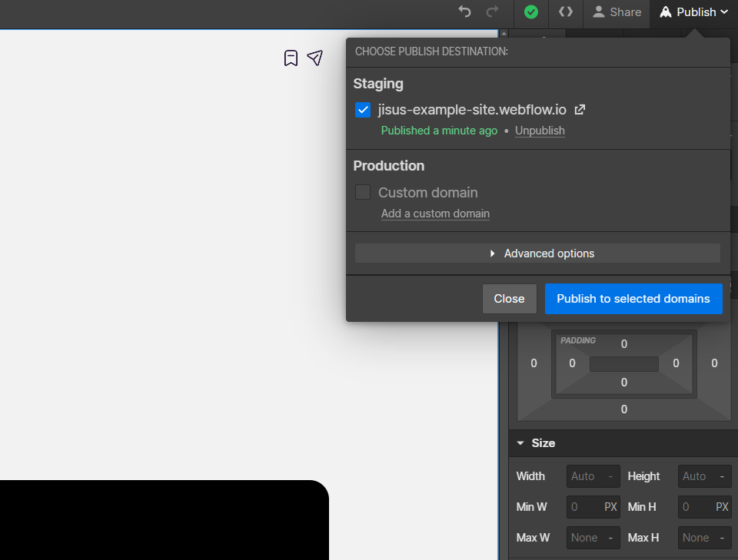
Task: Select the bottom margin value
Action: (x=624, y=409)
